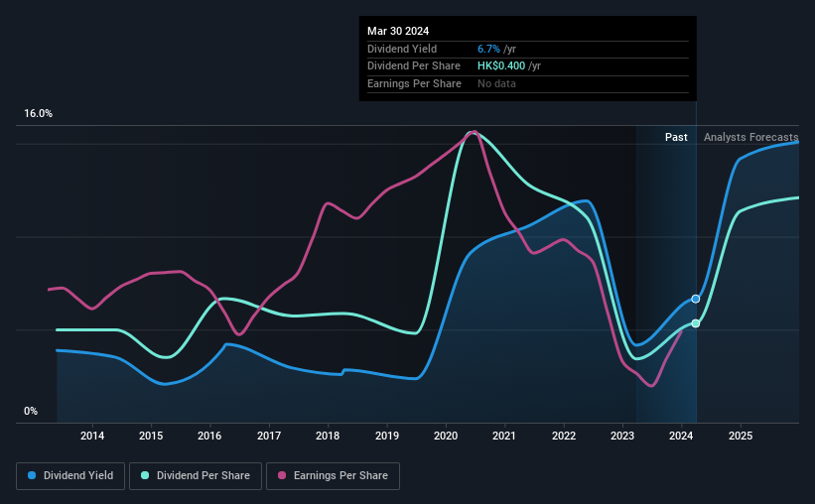The width and height of the screenshot is (815, 504).
Task: Click the 2014 x-axis label
Action: click(92, 436)
